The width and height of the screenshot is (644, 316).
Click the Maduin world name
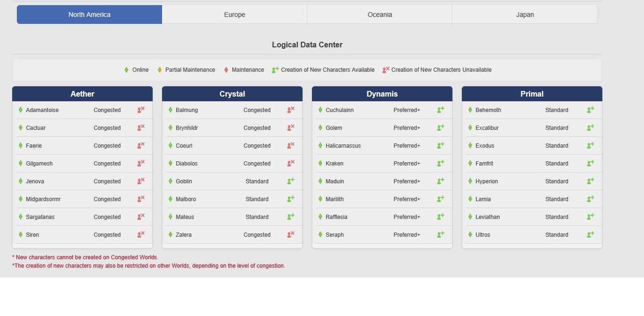pyautogui.click(x=335, y=181)
